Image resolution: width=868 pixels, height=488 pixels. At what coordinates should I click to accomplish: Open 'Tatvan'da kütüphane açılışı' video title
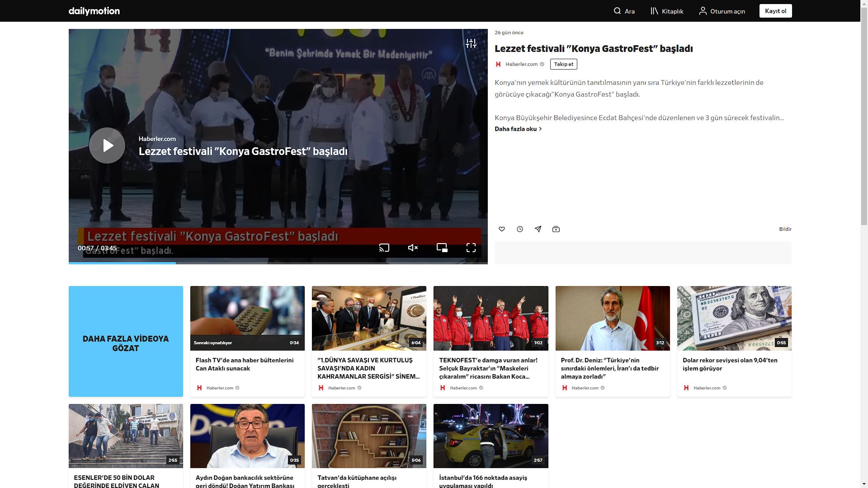(357, 481)
